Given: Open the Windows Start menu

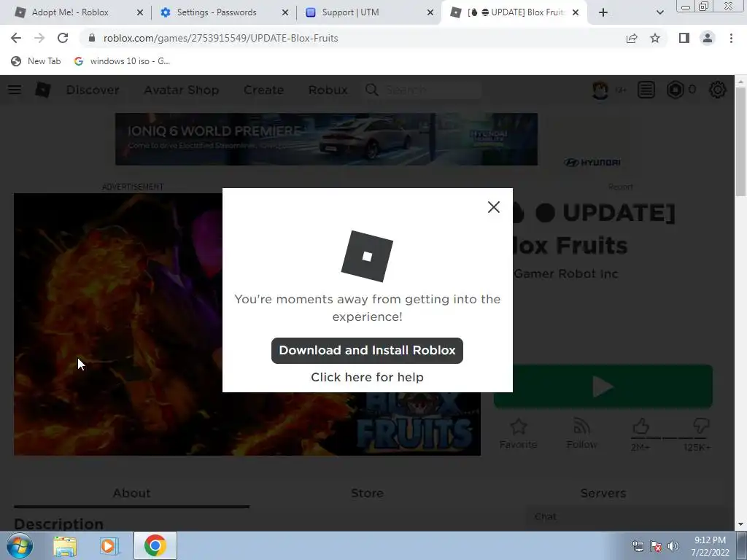Looking at the screenshot, I should [18, 545].
